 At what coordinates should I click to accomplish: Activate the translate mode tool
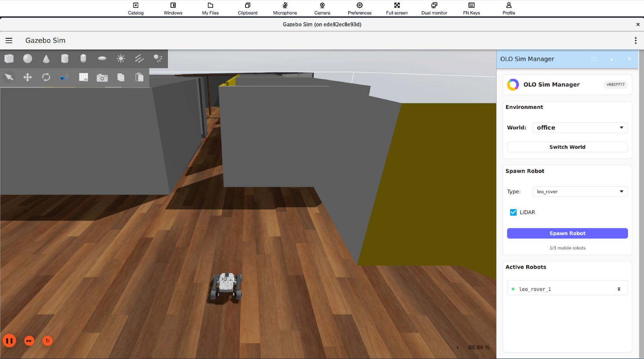tap(27, 77)
